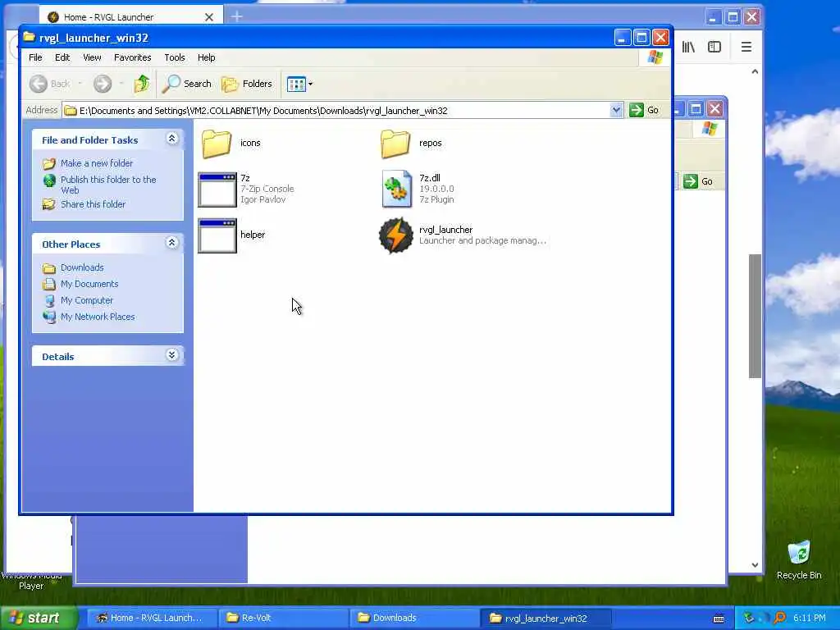Click the keyboard icon near system tray
The image size is (840, 630).
719,619
